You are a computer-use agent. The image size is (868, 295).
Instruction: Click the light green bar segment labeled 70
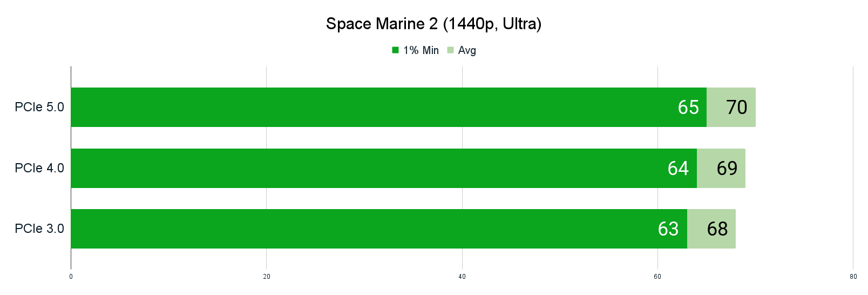coord(731,107)
